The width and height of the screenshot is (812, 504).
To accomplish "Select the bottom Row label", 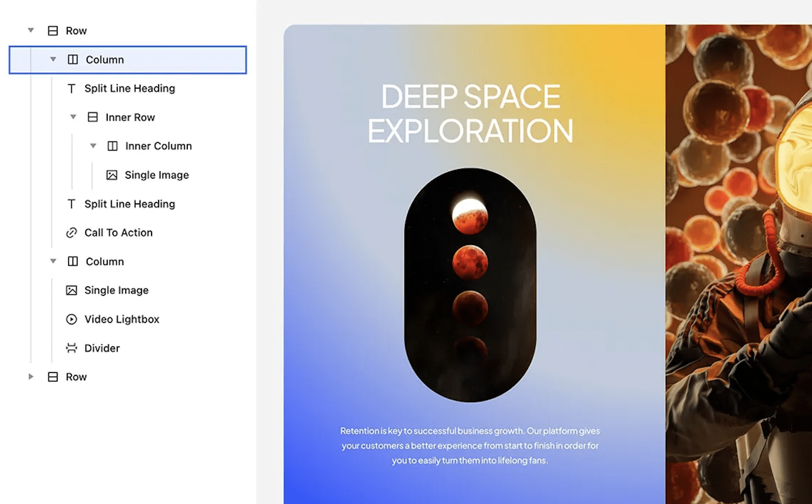I will tap(76, 377).
